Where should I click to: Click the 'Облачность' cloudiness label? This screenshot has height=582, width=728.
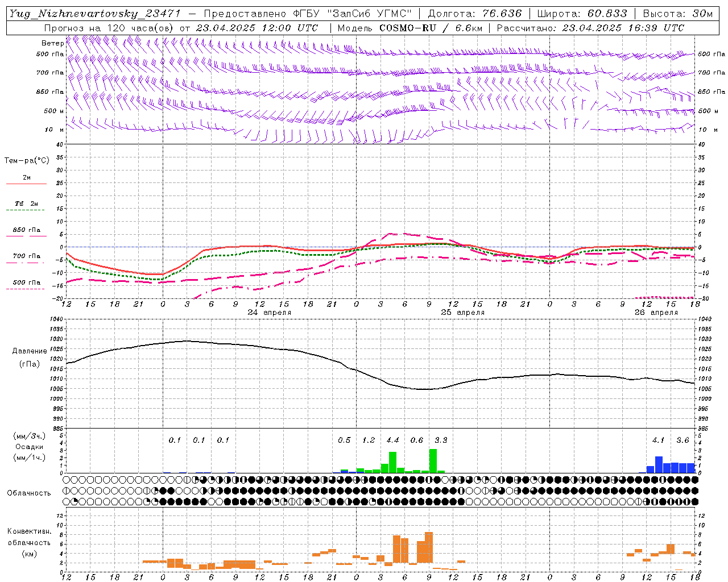29,493
